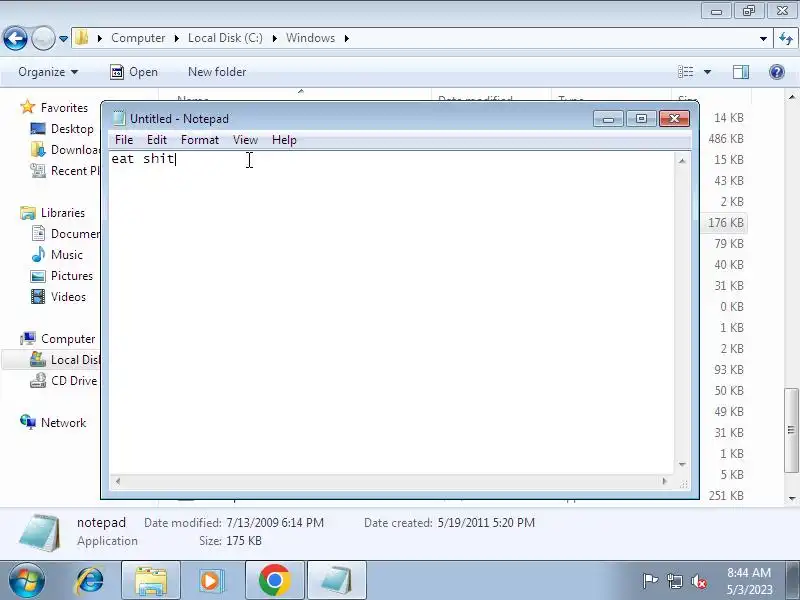Image resolution: width=800 pixels, height=600 pixels.
Task: Click Windows in the address breadcrumb
Action: (310, 38)
